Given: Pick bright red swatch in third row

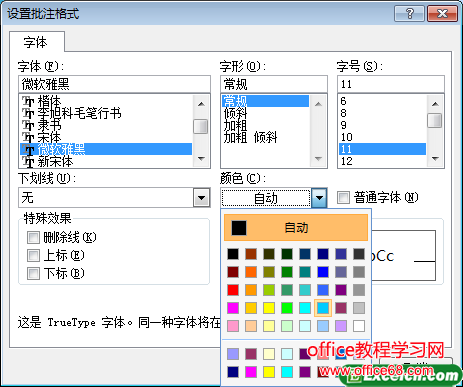Looking at the screenshot, I should [233, 290].
